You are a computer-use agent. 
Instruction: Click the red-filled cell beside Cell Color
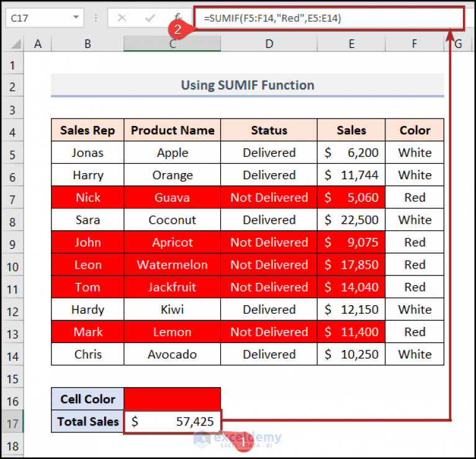click(172, 399)
